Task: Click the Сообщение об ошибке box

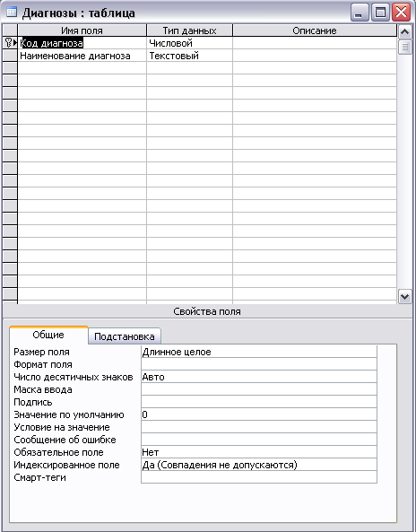Action: tap(259, 440)
